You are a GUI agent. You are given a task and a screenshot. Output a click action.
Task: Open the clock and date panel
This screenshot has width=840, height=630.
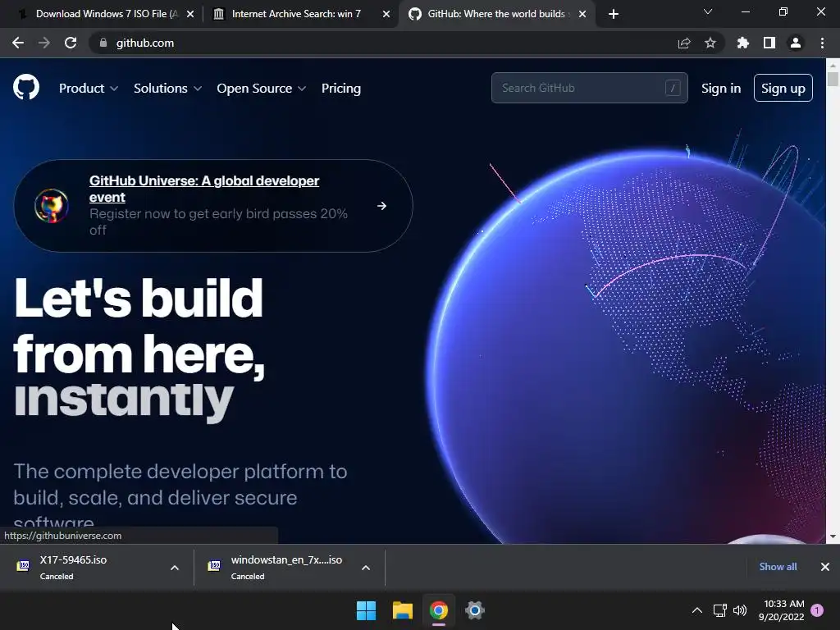click(782, 610)
